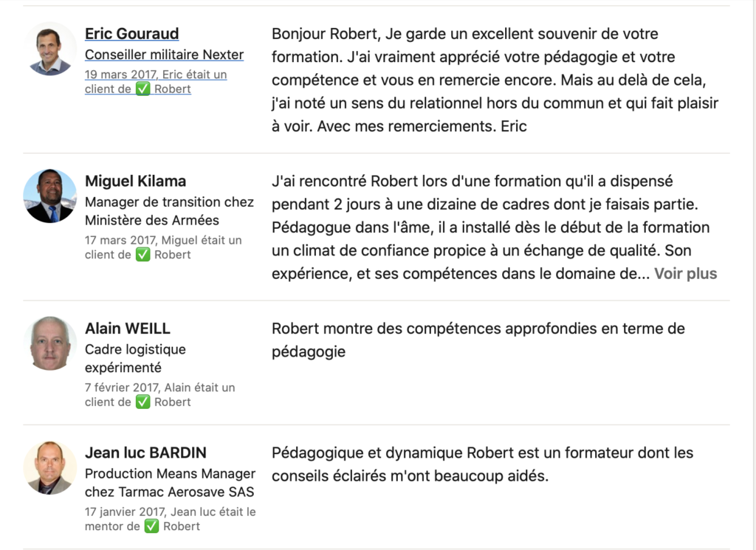Click Manager de transition chez Ministère des Armées
The width and height of the screenshot is (756, 550).
pyautogui.click(x=169, y=211)
